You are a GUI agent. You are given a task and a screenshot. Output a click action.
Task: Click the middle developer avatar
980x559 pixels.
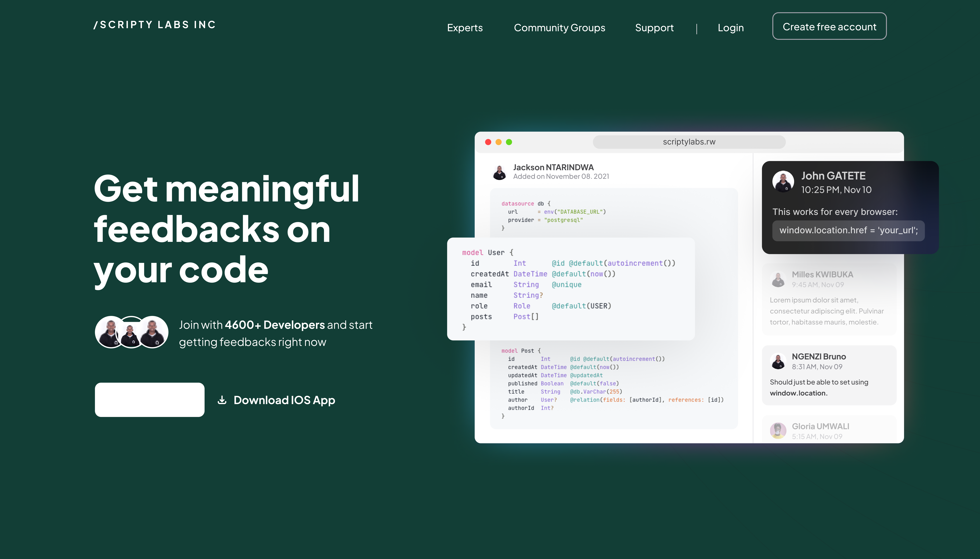pyautogui.click(x=131, y=332)
